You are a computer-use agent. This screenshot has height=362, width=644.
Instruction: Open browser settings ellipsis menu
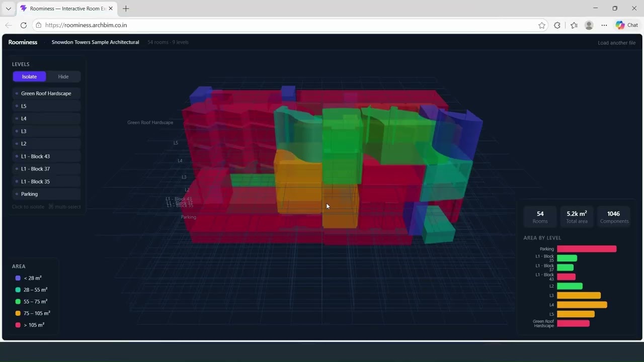pos(604,25)
